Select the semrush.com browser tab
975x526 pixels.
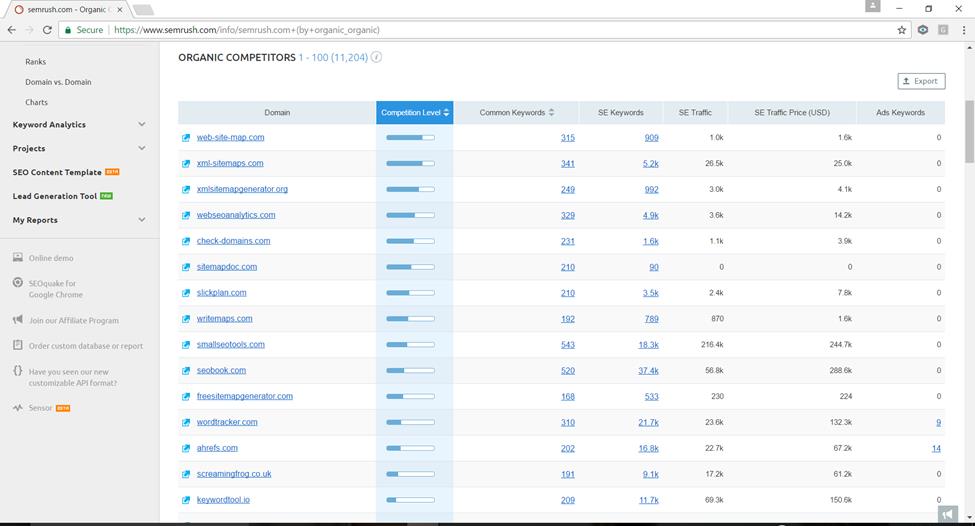click(68, 10)
